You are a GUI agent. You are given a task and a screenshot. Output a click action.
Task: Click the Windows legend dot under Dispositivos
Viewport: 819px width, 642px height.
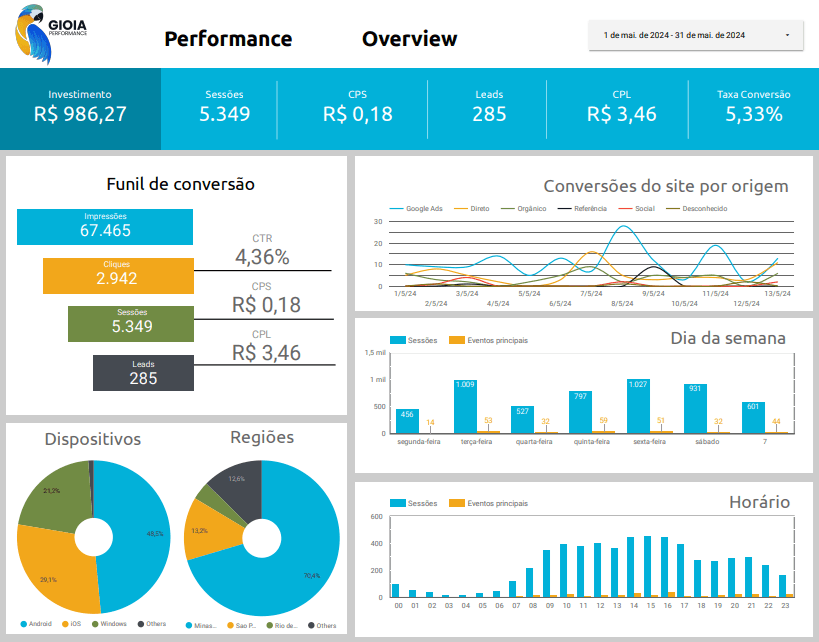pyautogui.click(x=95, y=624)
